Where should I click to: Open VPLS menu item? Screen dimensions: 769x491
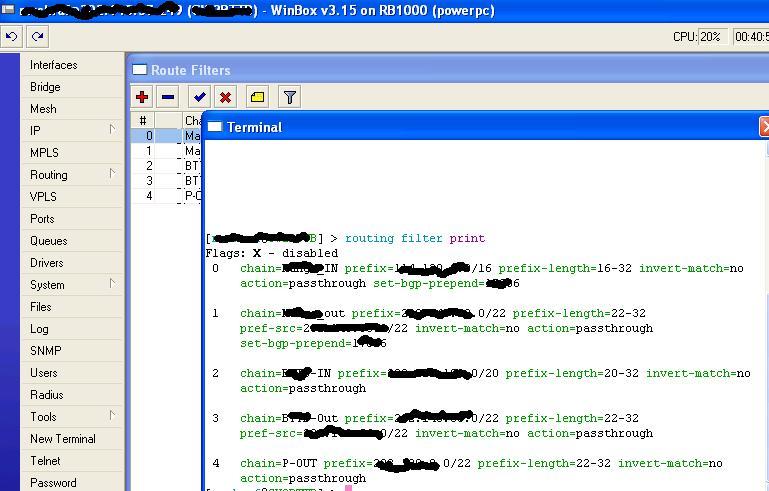(43, 197)
